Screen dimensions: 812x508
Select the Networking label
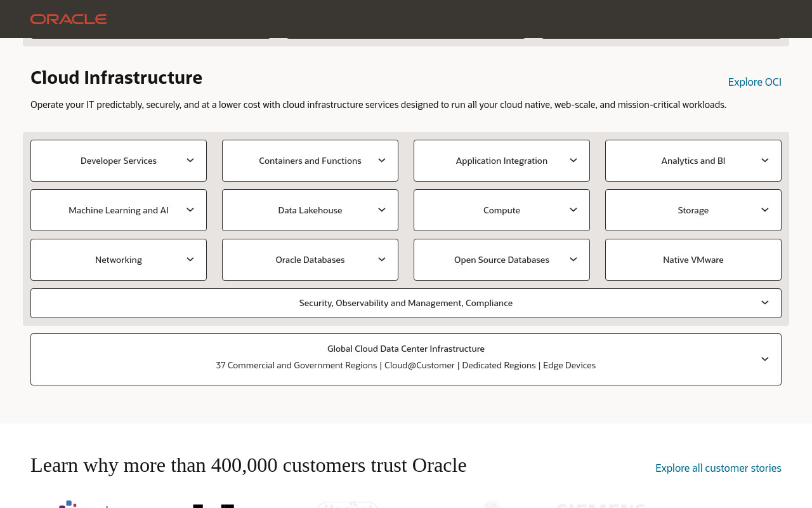click(x=119, y=260)
